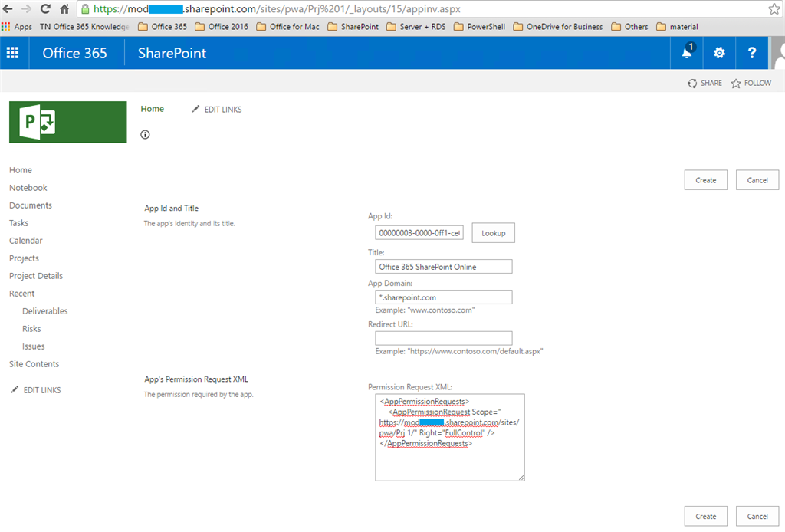Click the info icon below Home
785x532 pixels.
(145, 134)
